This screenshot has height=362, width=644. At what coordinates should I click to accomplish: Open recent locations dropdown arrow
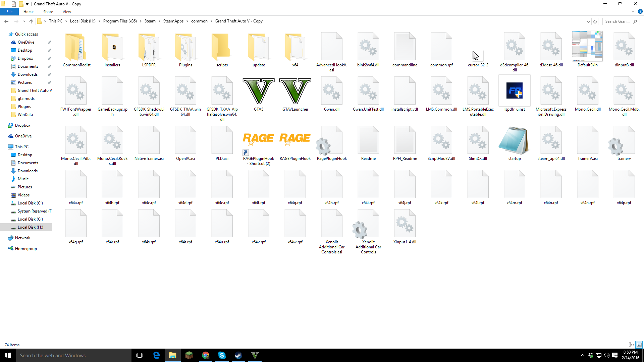click(24, 21)
